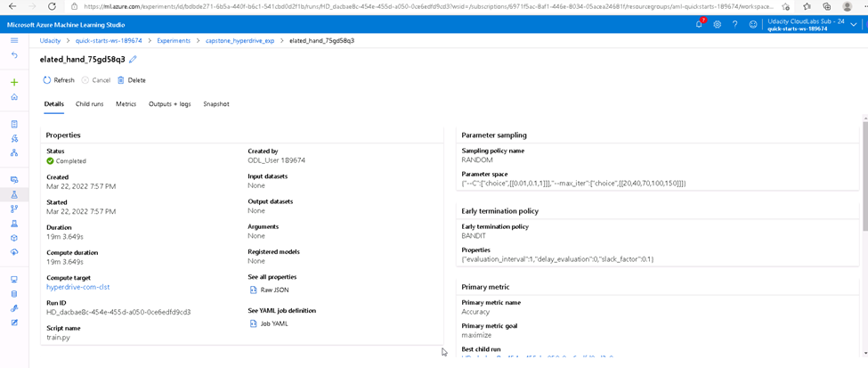The height and width of the screenshot is (368, 868).
Task: Open quick-starts-ws-189674 breadcrumb link
Action: tap(109, 41)
